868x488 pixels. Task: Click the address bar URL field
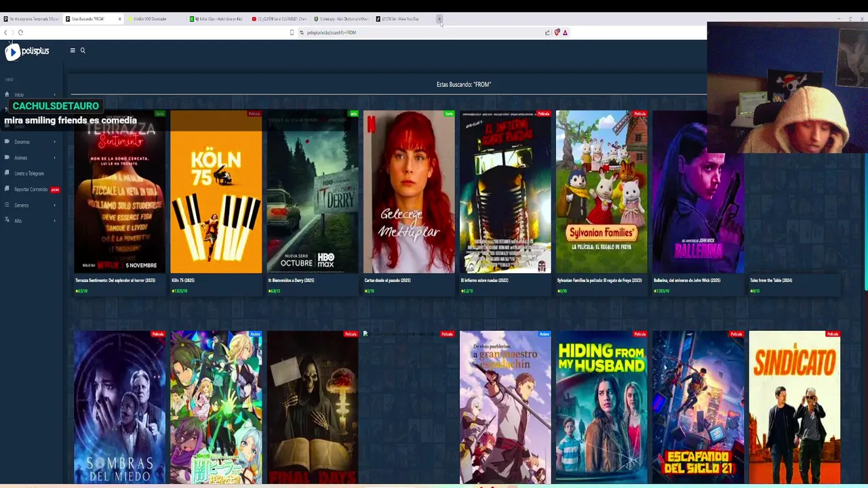tap(420, 33)
